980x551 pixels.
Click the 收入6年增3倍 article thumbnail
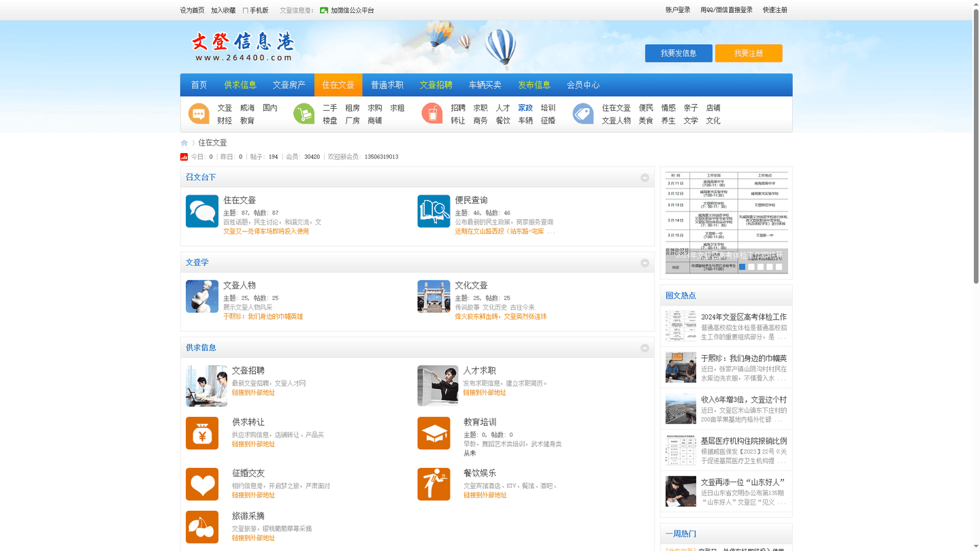681,409
